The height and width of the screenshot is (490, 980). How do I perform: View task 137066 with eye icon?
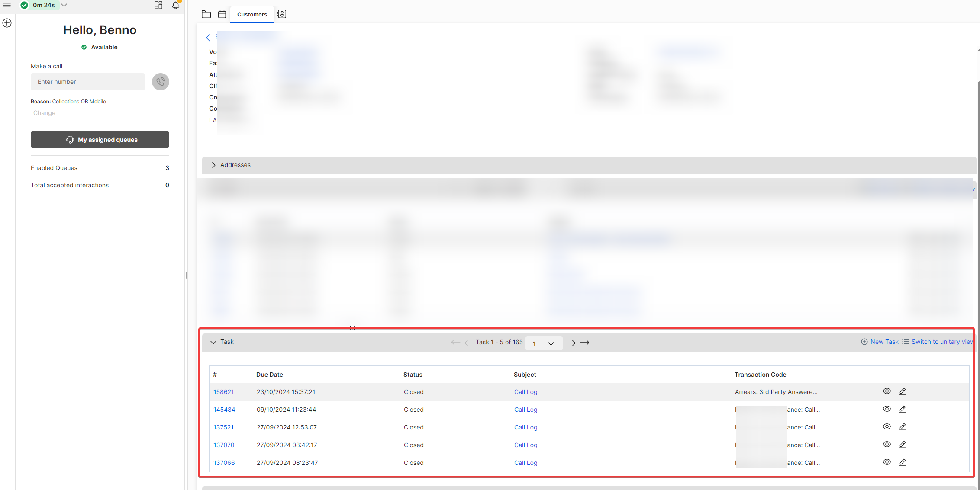[887, 462]
